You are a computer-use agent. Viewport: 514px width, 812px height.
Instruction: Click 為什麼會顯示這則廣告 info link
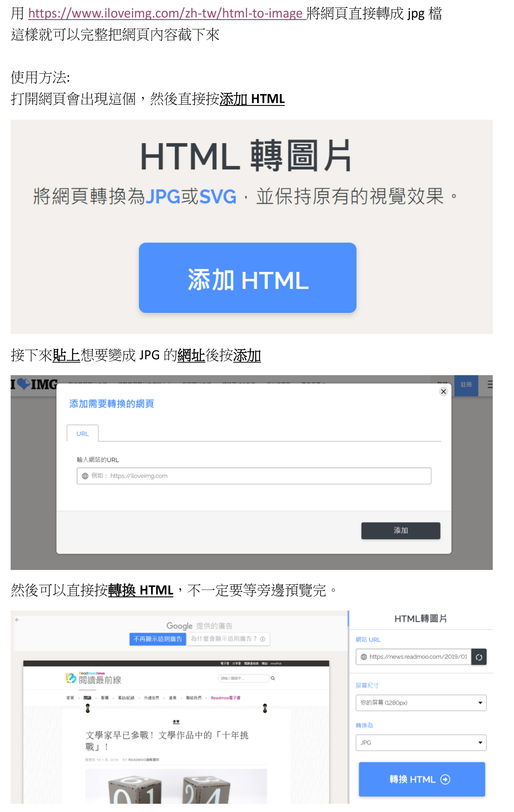(228, 639)
